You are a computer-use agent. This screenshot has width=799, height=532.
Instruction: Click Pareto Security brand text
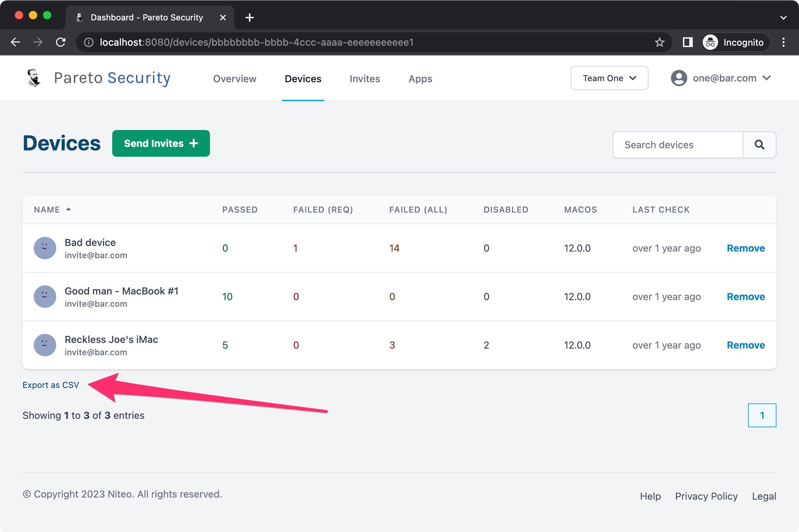(112, 78)
